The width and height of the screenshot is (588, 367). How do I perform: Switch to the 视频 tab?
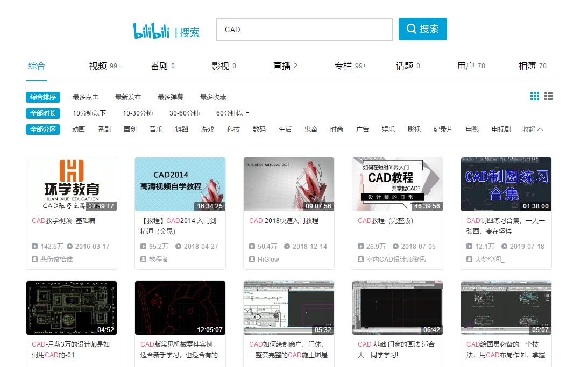tap(97, 66)
